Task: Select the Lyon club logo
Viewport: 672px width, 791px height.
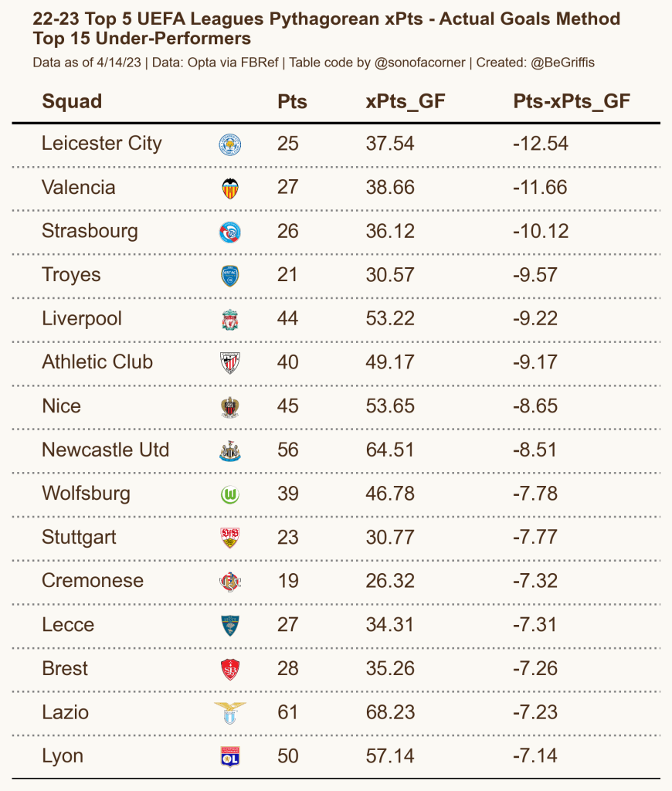Action: click(x=229, y=756)
